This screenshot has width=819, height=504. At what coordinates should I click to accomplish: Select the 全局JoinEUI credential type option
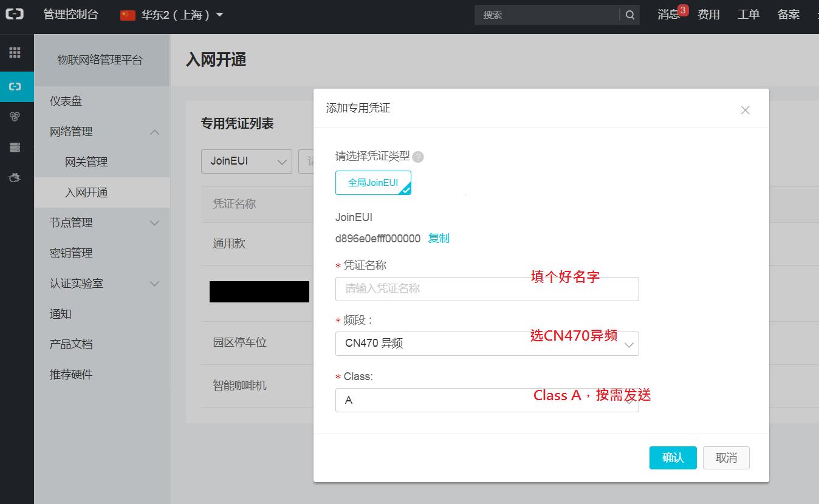pos(373,182)
